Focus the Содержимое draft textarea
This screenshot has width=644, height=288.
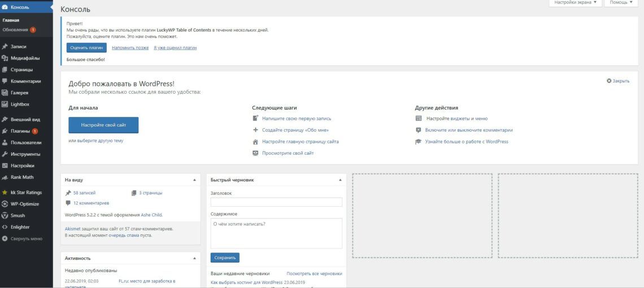tap(276, 233)
